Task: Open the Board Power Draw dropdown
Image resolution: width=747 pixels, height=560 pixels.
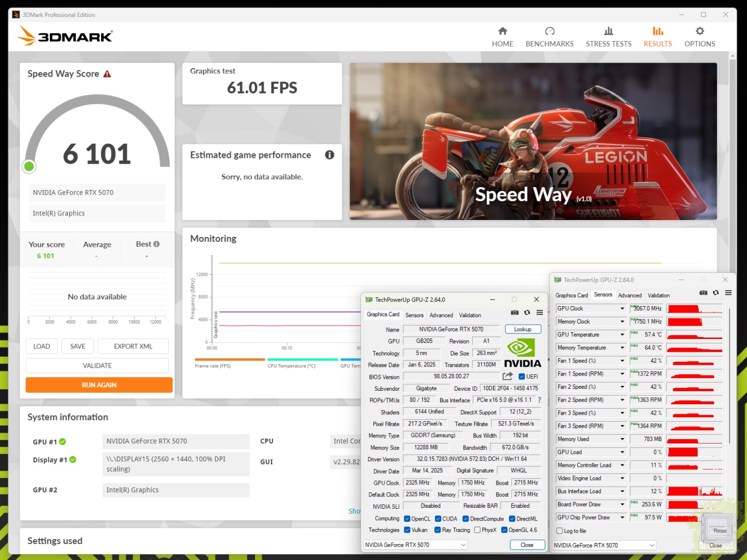Action: pos(622,504)
